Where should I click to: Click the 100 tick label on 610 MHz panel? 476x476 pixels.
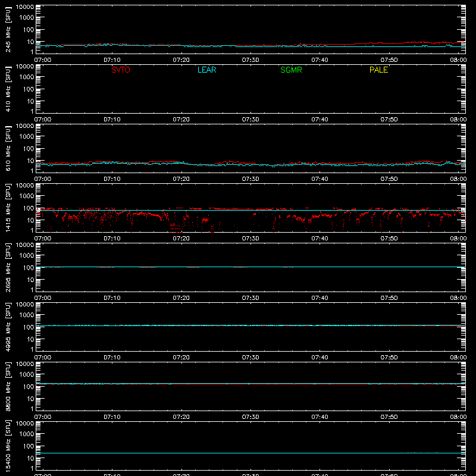[x=29, y=149]
